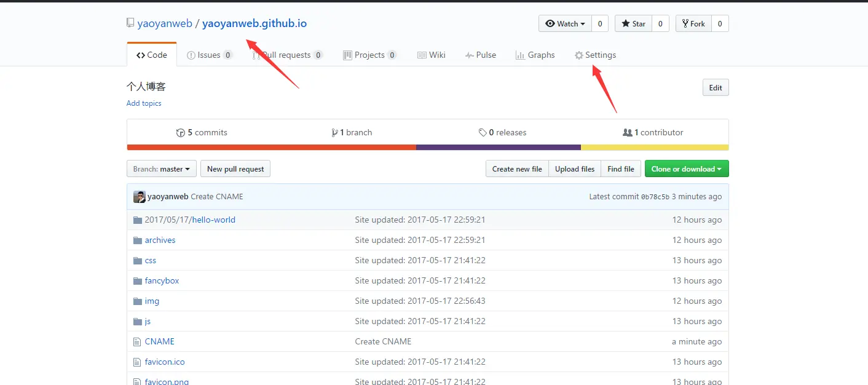
Task: View the 5 commits link
Action: (202, 132)
